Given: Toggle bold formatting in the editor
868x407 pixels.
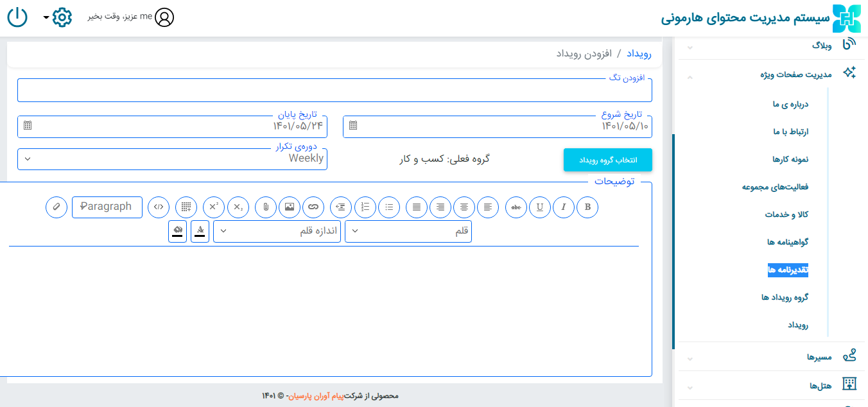Looking at the screenshot, I should [587, 207].
